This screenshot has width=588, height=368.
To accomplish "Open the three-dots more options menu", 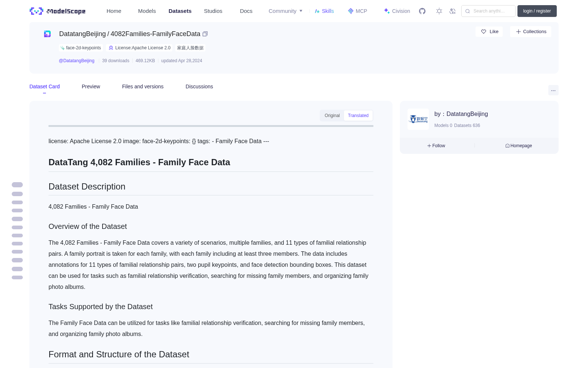I will [x=553, y=90].
